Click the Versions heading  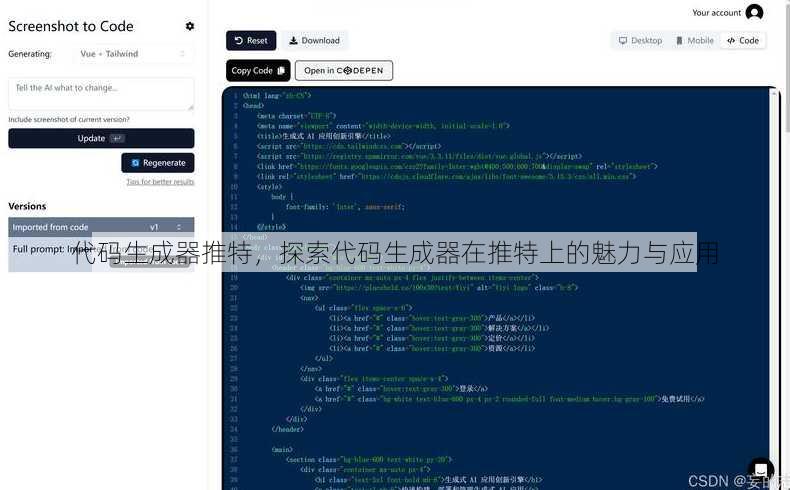coord(27,206)
